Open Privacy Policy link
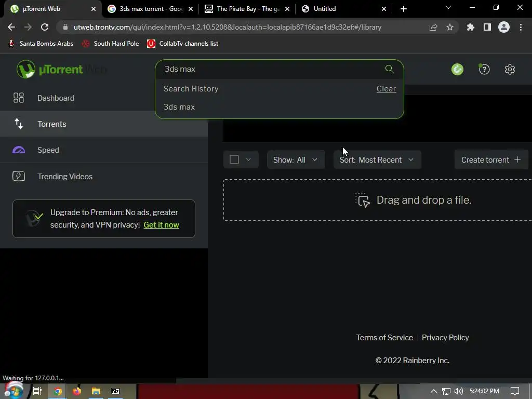 pos(445,338)
